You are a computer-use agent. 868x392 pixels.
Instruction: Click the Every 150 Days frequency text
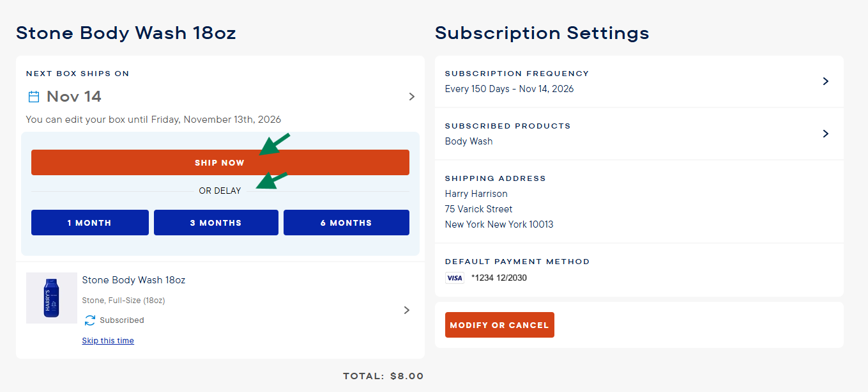pos(509,89)
